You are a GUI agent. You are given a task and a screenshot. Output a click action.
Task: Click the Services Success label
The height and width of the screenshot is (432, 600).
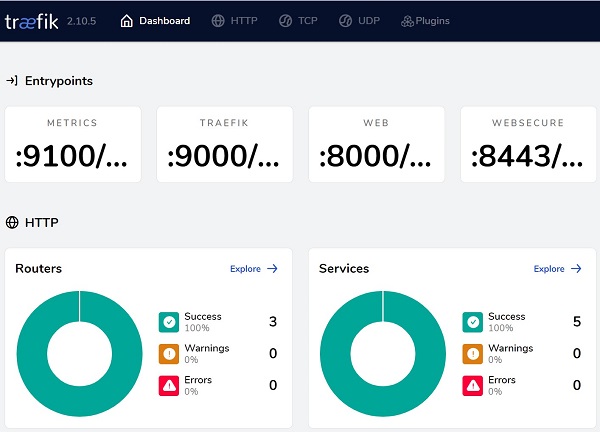[x=507, y=316]
